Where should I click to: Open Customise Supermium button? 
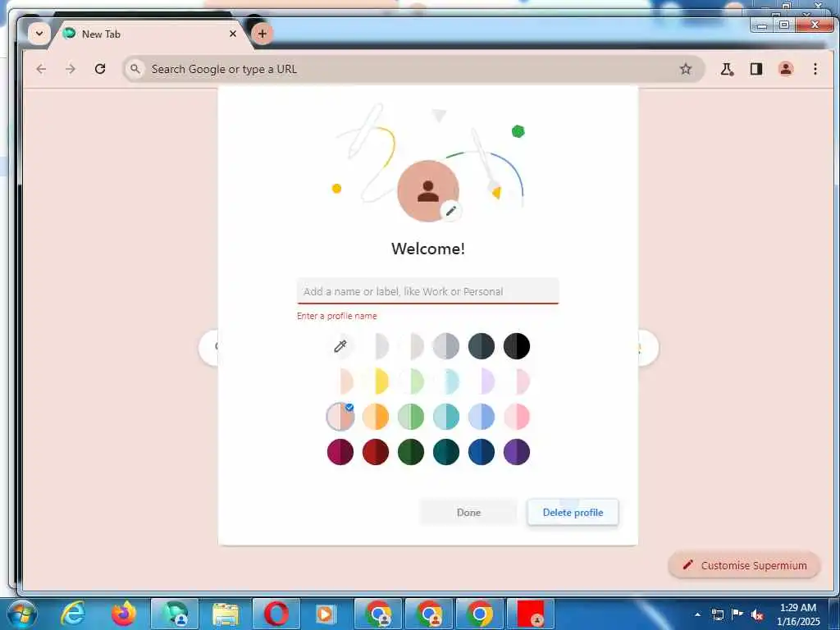point(744,565)
